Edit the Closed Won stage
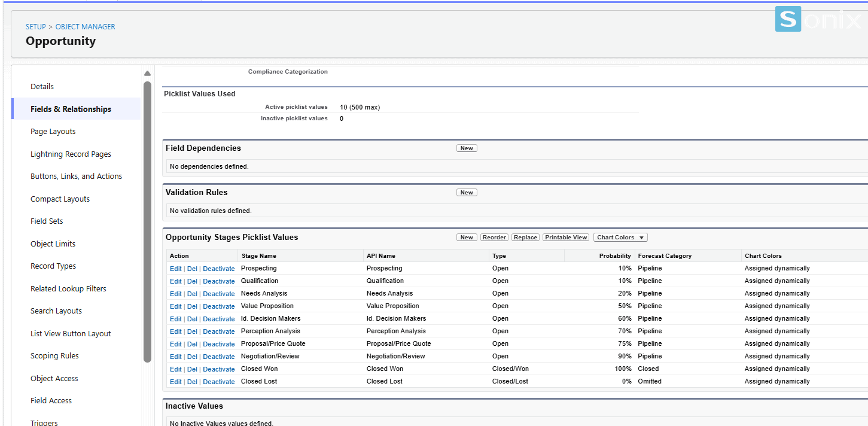Screen dimensions: 868x426 point(175,369)
